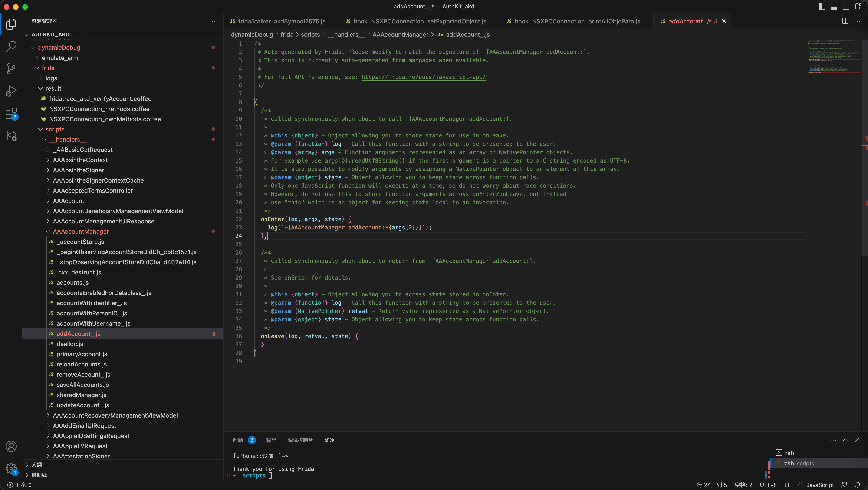Open fridatrace_akd_verifyAccount.coffee file

click(100, 99)
